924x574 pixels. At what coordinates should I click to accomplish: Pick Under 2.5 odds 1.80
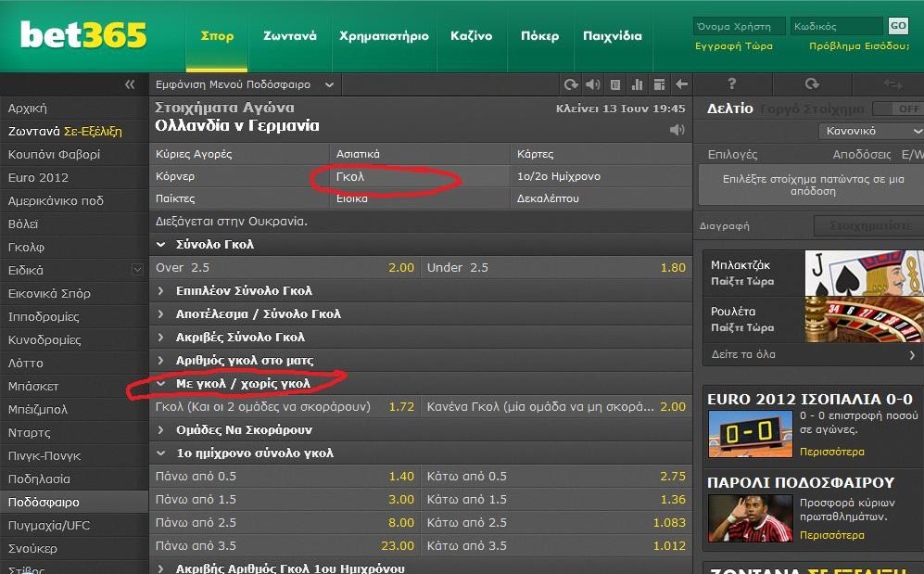pos(556,268)
